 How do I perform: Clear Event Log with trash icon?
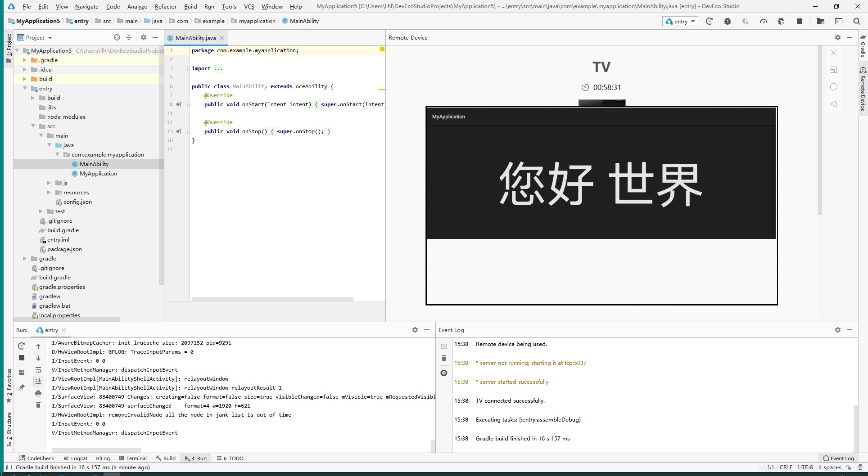point(444,358)
